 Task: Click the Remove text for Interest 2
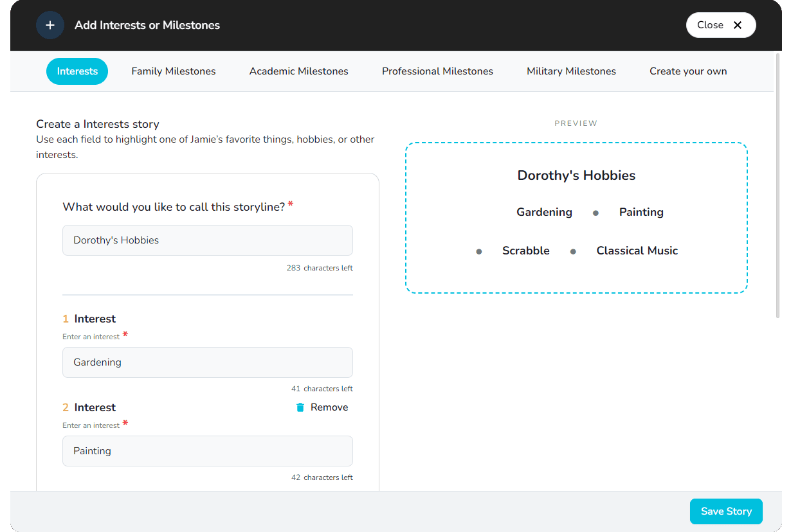click(329, 407)
